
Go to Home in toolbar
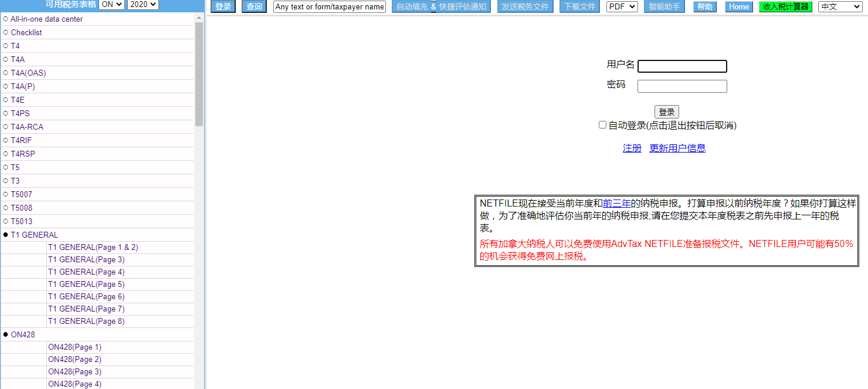click(738, 7)
